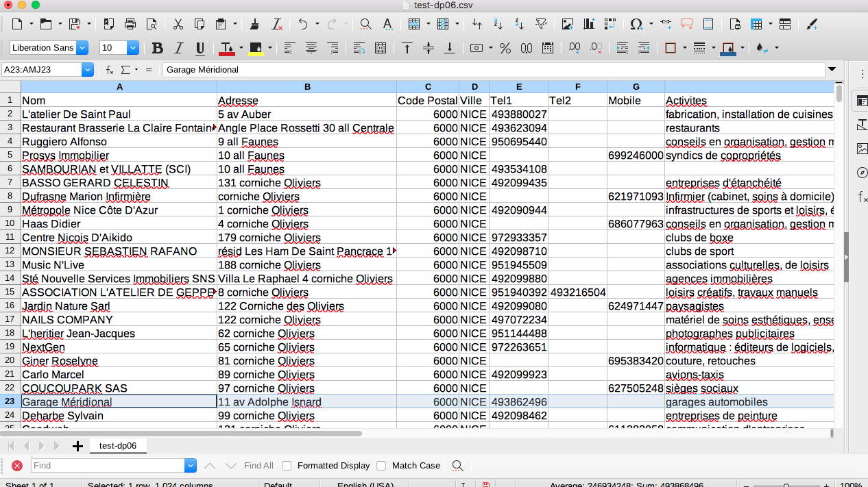Viewport: 868px width, 487px height.
Task: Copy the selected cells
Action: click(200, 25)
